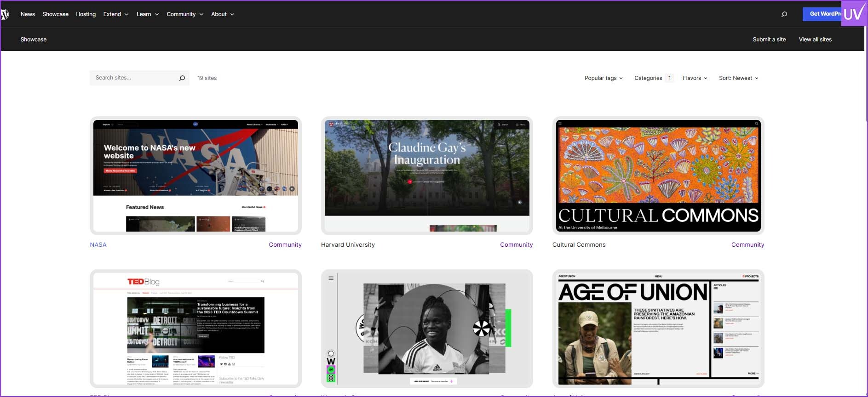Click the Harvard University title link
Screen dimensions: 868x397
tap(348, 245)
